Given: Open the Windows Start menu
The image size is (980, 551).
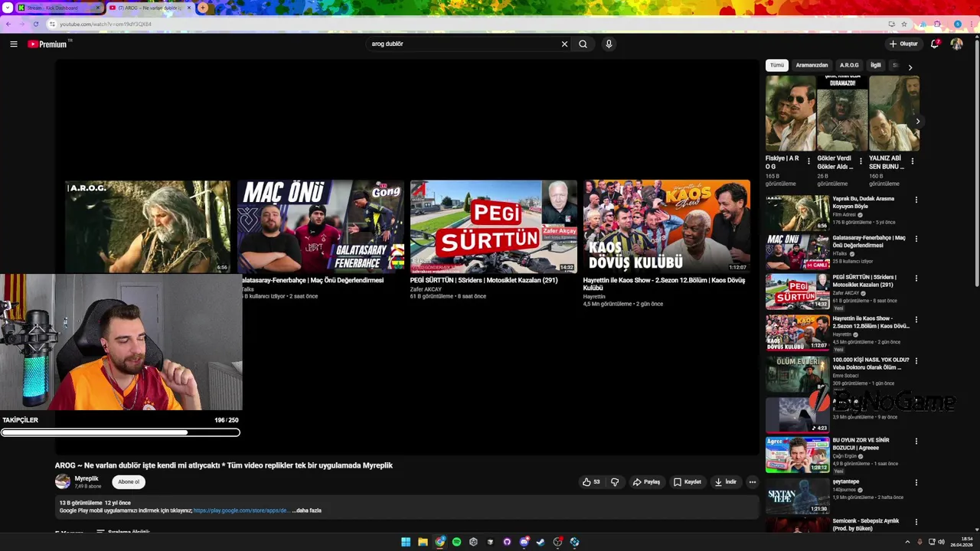Looking at the screenshot, I should click(x=406, y=542).
